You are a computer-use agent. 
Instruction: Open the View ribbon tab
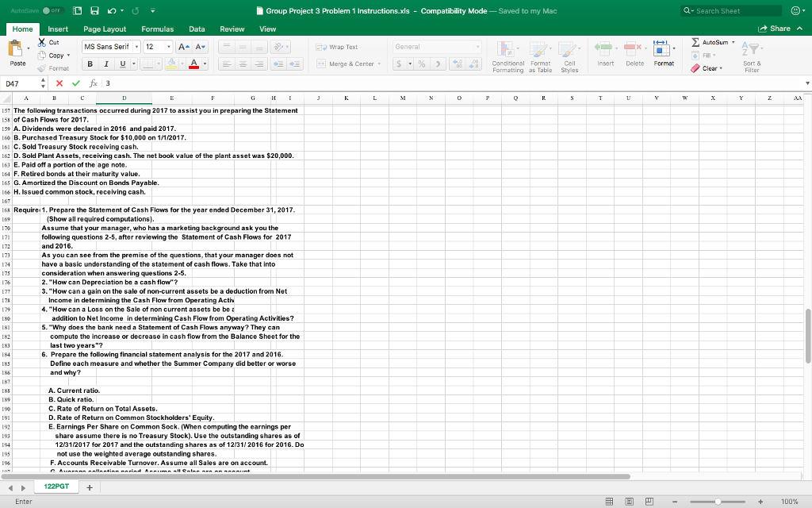tap(268, 29)
